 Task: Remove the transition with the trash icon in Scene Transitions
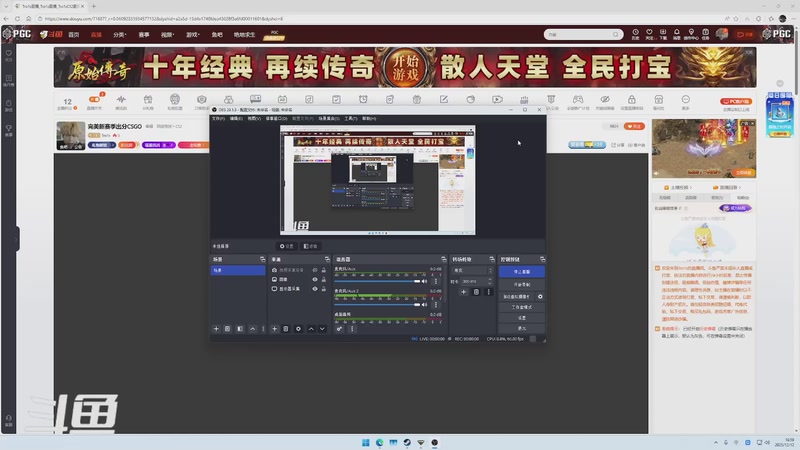click(x=476, y=292)
